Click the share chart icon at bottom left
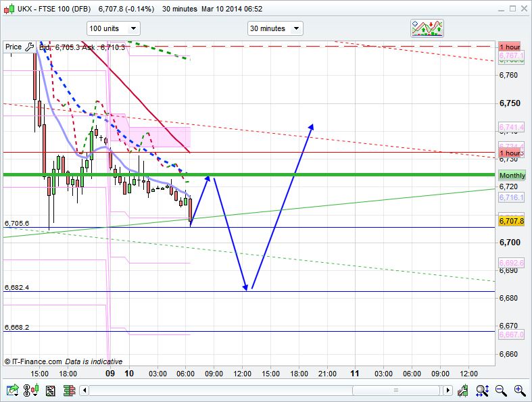Viewport: 532px width, 402px height. 12,390
